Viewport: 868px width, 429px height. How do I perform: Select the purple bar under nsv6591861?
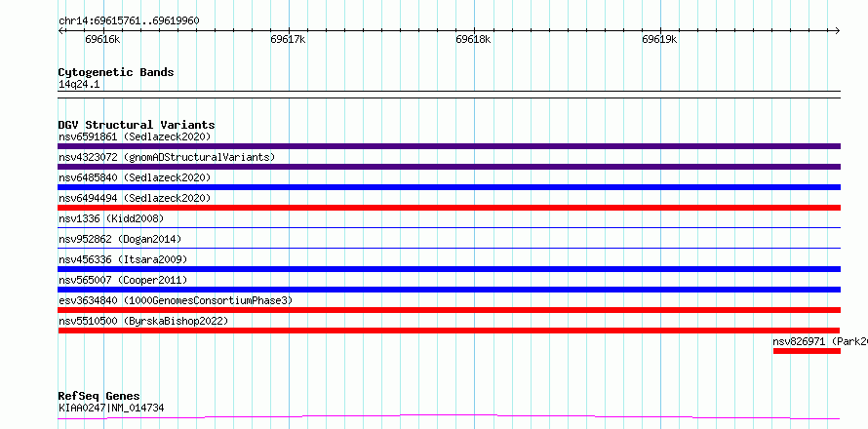pyautogui.click(x=449, y=146)
